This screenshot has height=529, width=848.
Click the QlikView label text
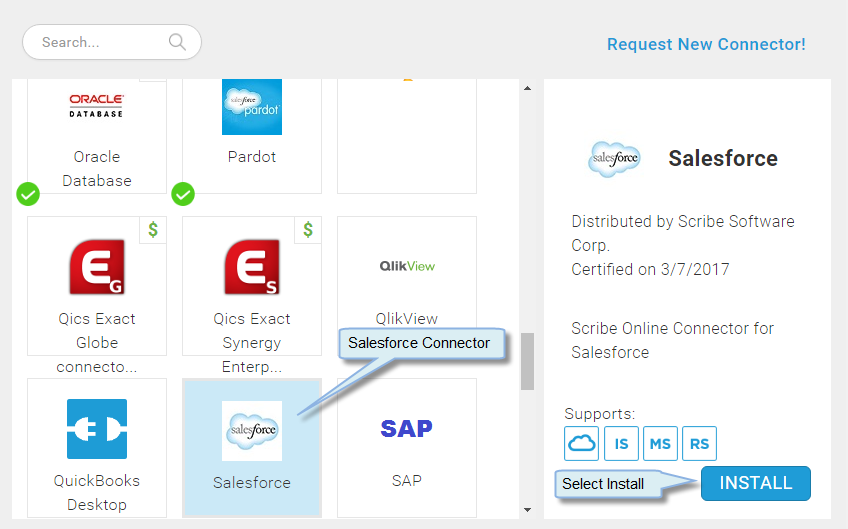(407, 319)
